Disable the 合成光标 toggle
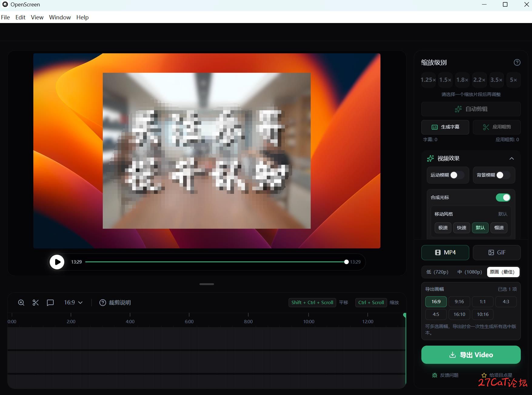The height and width of the screenshot is (395, 532). coord(503,198)
